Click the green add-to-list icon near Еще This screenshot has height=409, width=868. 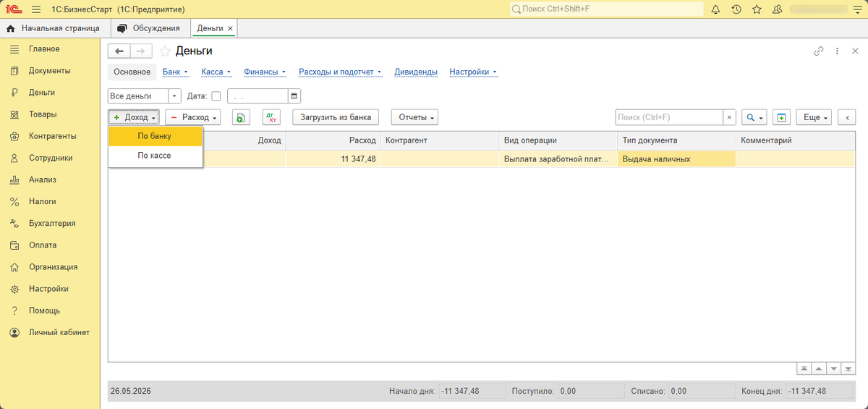[x=781, y=117]
